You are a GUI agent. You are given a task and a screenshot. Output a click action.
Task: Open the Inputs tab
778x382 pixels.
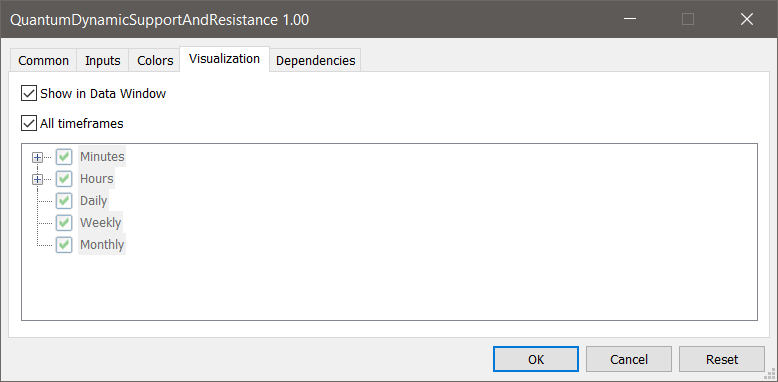pyautogui.click(x=103, y=61)
